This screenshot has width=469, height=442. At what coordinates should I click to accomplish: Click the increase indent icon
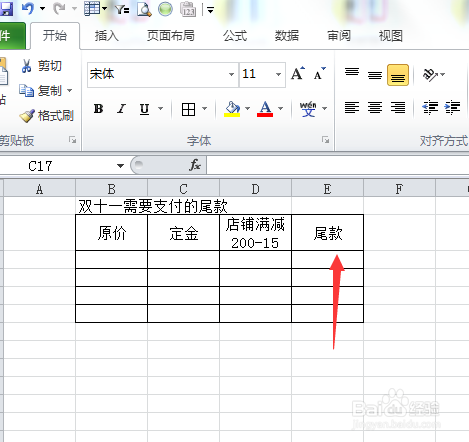452,108
